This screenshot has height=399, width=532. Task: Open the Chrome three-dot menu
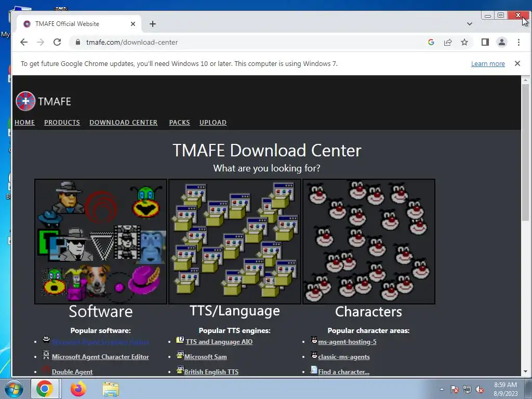tap(518, 42)
